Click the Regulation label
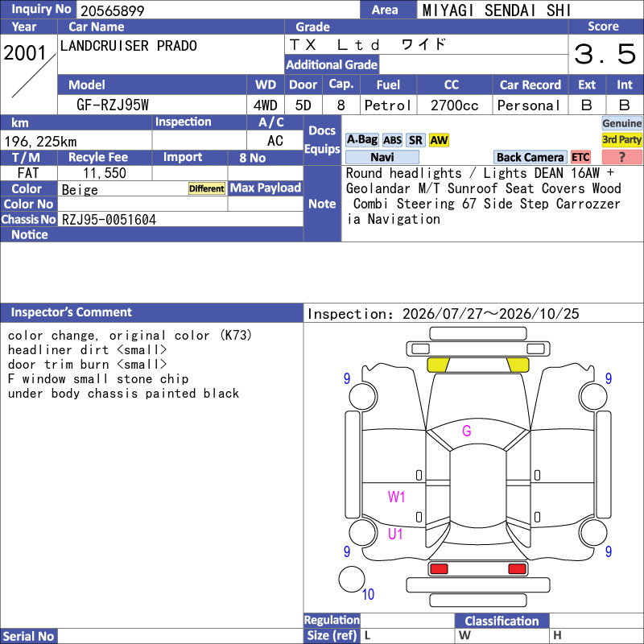The width and height of the screenshot is (644, 644). tap(332, 620)
